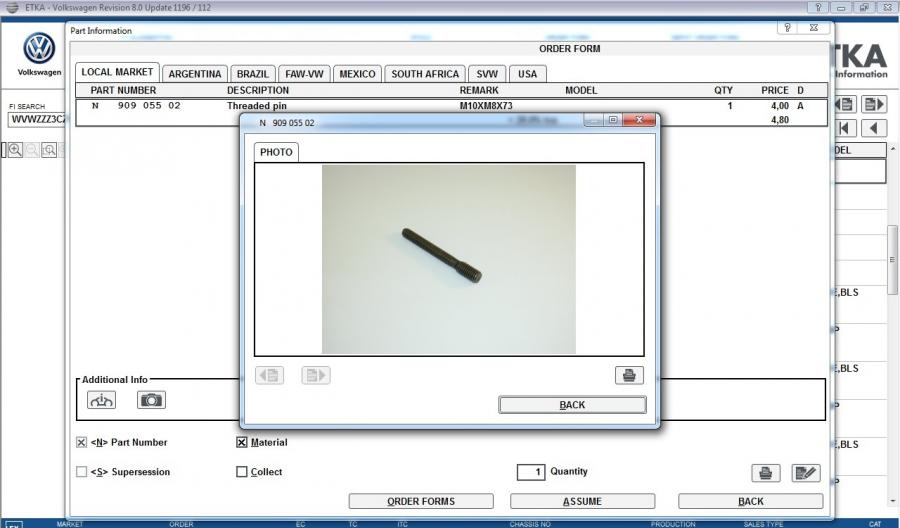Toggle the Part Number checkbox
Image resolution: width=900 pixels, height=528 pixels.
tap(81, 442)
